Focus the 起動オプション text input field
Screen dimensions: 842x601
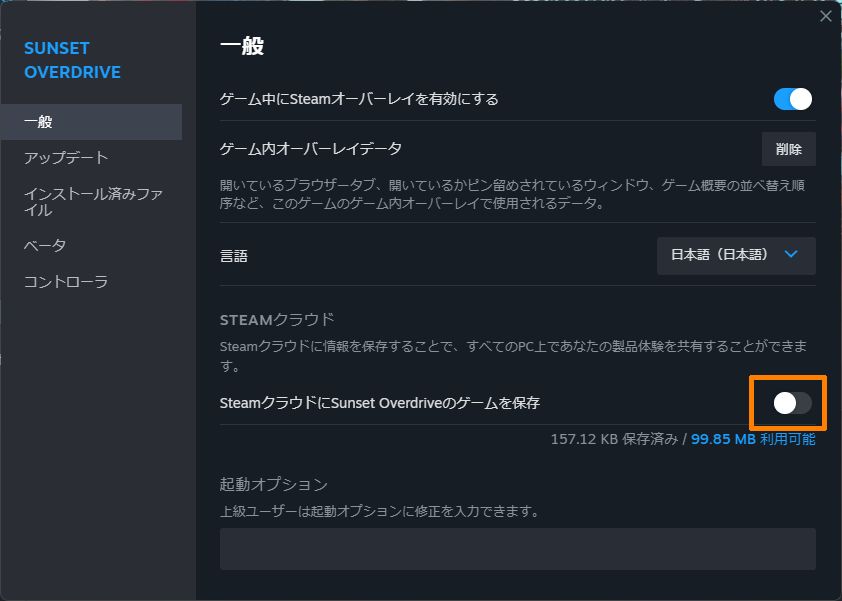(x=517, y=549)
